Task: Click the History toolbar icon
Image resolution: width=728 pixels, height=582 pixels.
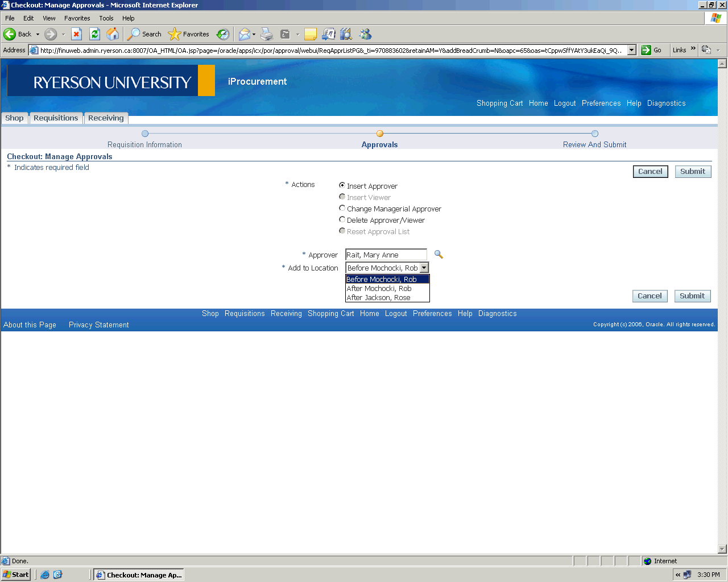Action: click(x=223, y=35)
